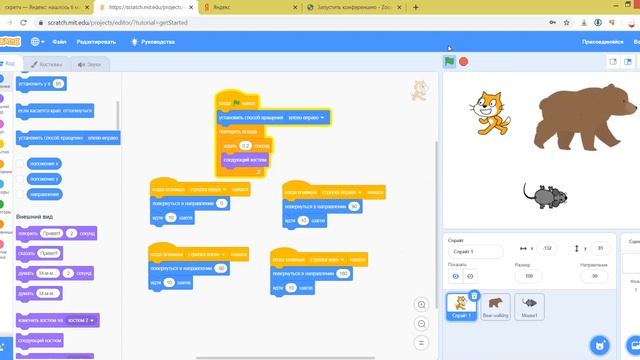Switch to the Яндекс browser tab

click(251, 7)
